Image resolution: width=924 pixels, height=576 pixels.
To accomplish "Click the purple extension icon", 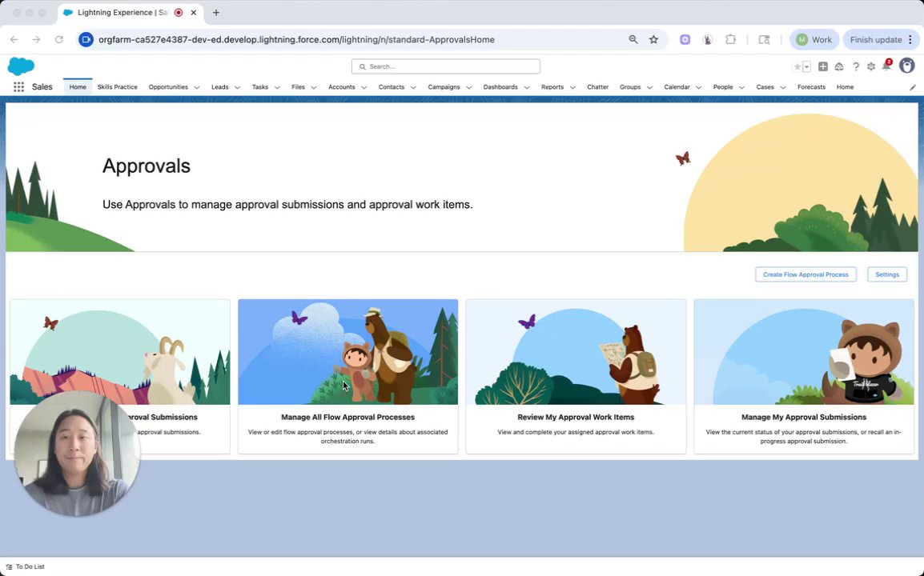I will point(685,39).
